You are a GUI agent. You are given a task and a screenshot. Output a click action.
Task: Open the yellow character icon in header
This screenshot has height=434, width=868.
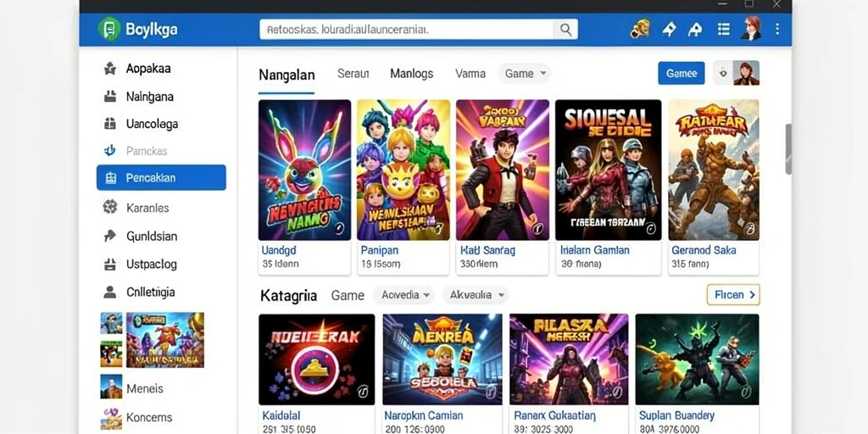640,30
